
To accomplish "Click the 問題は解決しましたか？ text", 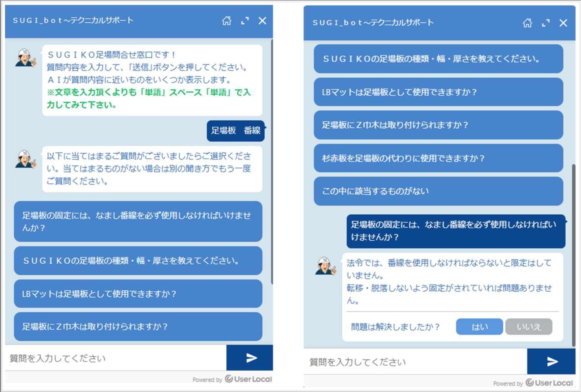I will pyautogui.click(x=395, y=327).
